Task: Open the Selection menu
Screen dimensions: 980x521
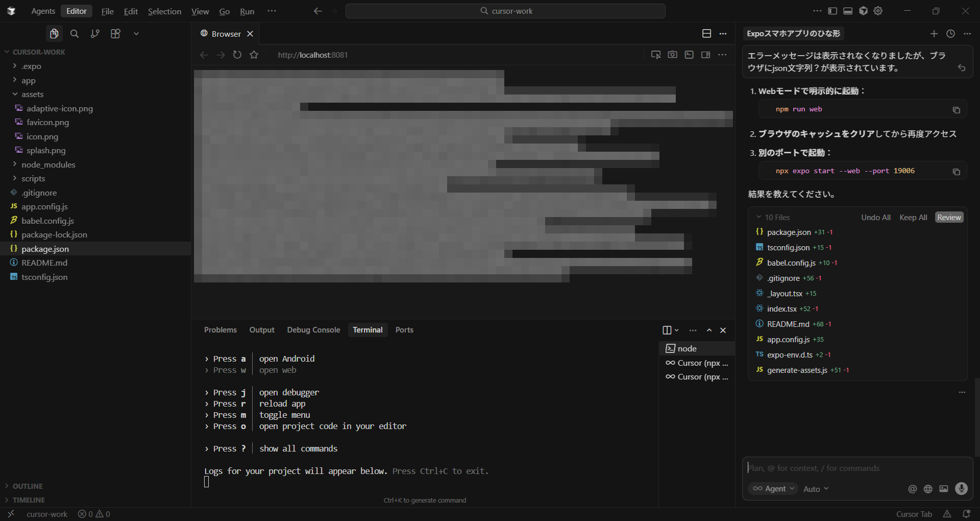Action: coord(164,11)
